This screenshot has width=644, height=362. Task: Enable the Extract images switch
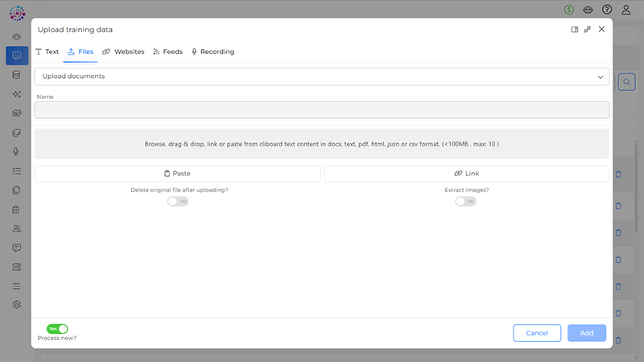pos(465,201)
